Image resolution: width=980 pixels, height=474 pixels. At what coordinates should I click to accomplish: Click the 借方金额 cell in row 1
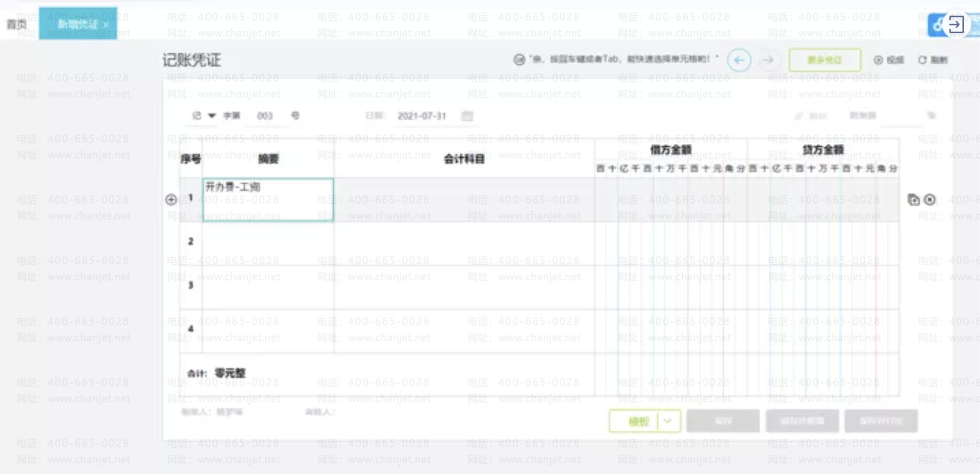pos(671,200)
